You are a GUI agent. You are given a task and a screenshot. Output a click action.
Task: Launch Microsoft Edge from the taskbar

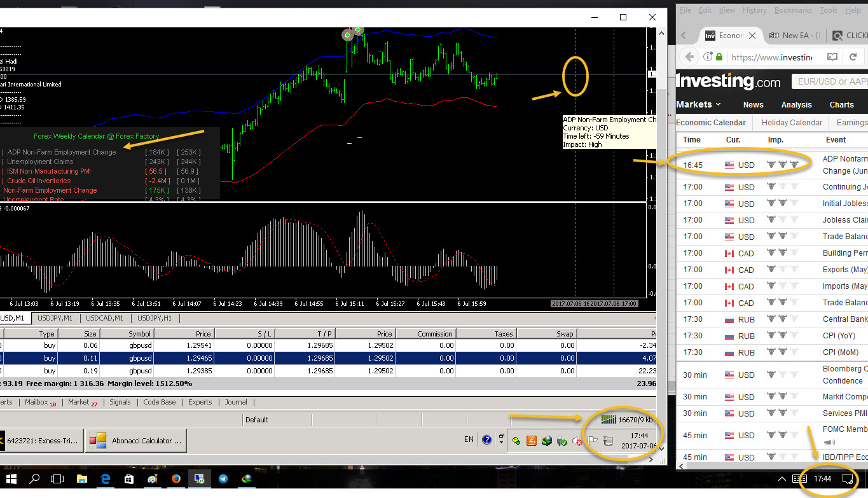106,478
